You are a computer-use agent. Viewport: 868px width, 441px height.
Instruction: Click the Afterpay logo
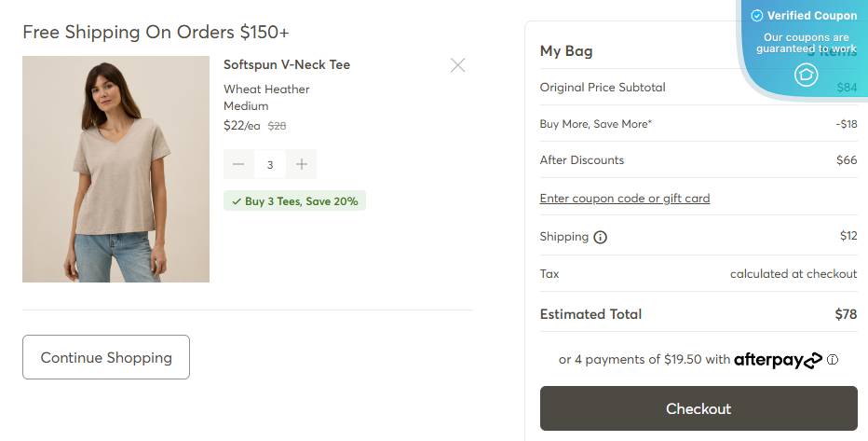point(778,359)
